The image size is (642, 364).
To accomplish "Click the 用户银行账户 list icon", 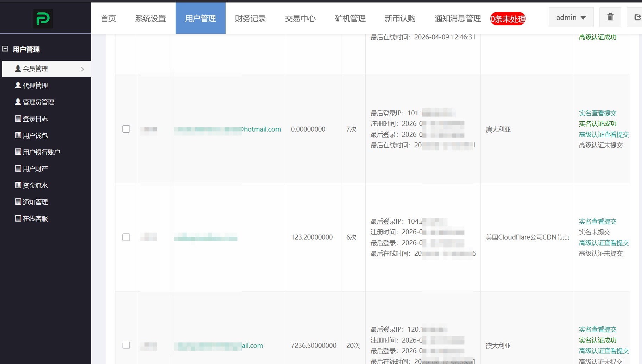I will coord(18,152).
